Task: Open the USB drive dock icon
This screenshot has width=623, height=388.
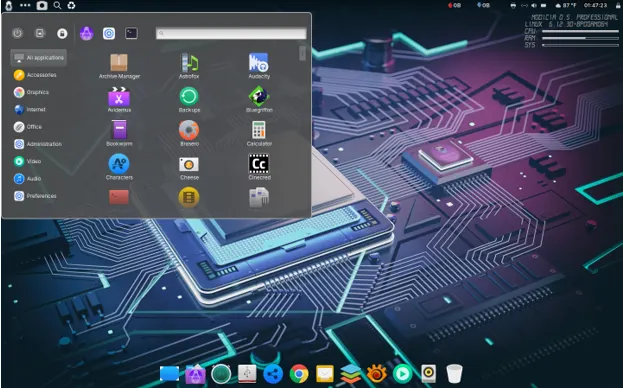Action: (247, 374)
